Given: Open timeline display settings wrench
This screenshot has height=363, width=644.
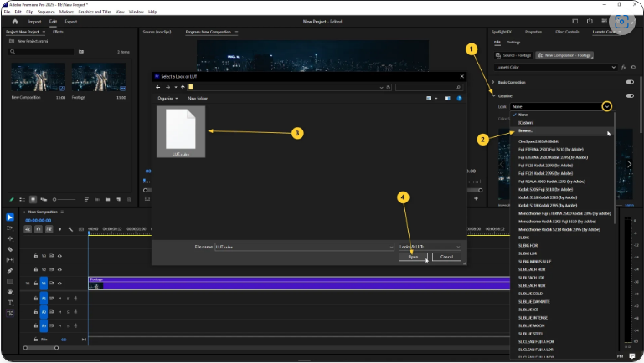Looking at the screenshot, I should (70, 229).
